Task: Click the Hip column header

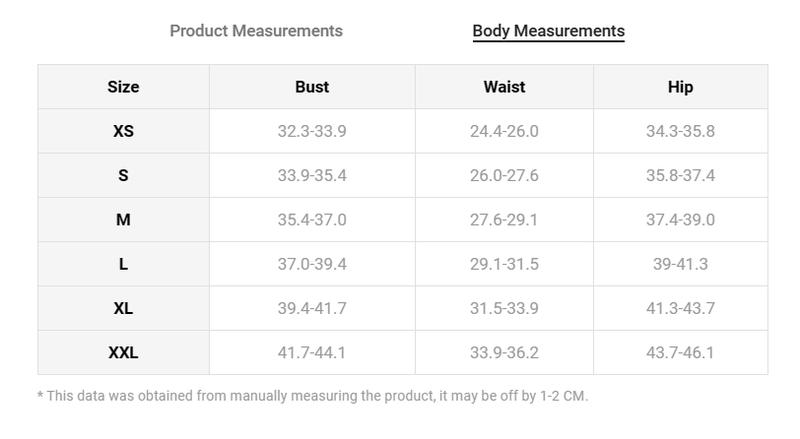Action: click(x=681, y=87)
